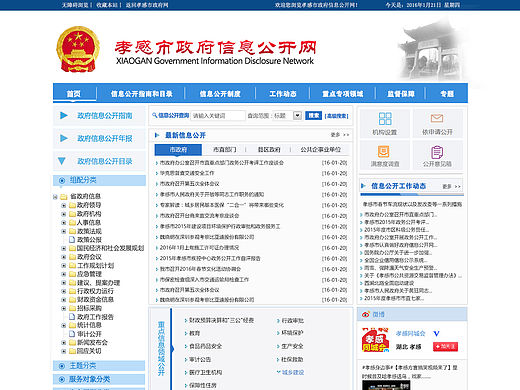Viewport: 520px width, 390px height.
Task: Switch to the 公共企事业单位 tab
Action: (x=321, y=150)
